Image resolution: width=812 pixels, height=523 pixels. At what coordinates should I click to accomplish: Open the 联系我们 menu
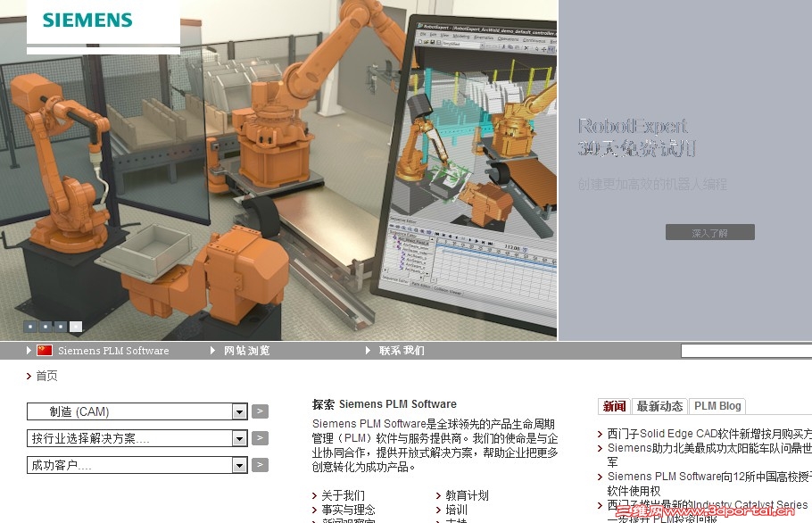pos(402,351)
